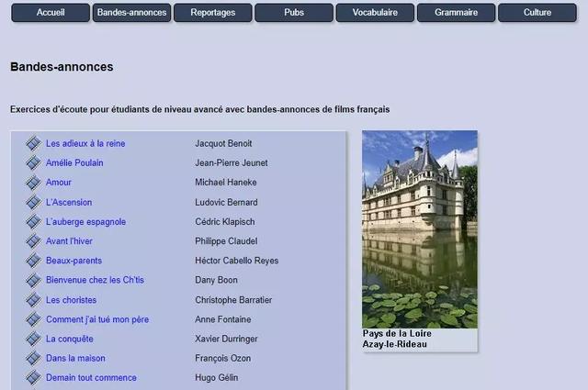
Task: Click the film icon beside Dans la maison
Action: [33, 358]
